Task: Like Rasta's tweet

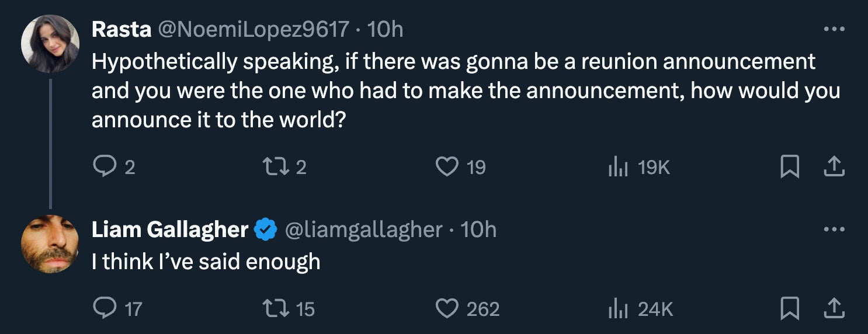Action: [448, 168]
